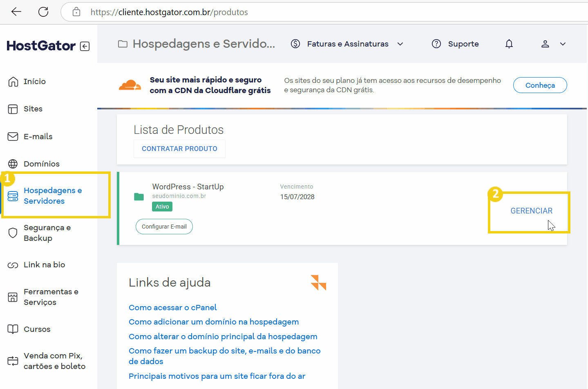Image resolution: width=588 pixels, height=389 pixels.
Task: Click the Cursos book icon
Action: click(13, 329)
